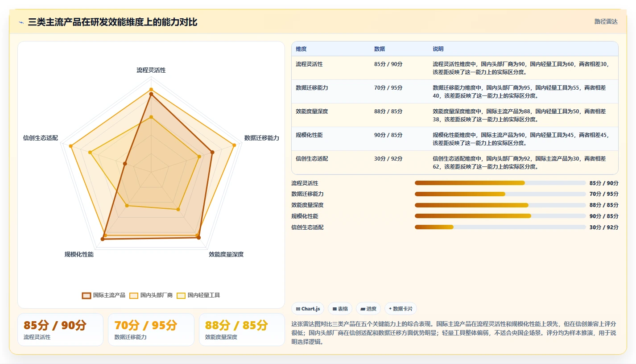Viewport: 636px width, 364px height.
Task: Click the 数据迁移能力 progress bar
Action: (x=500, y=194)
